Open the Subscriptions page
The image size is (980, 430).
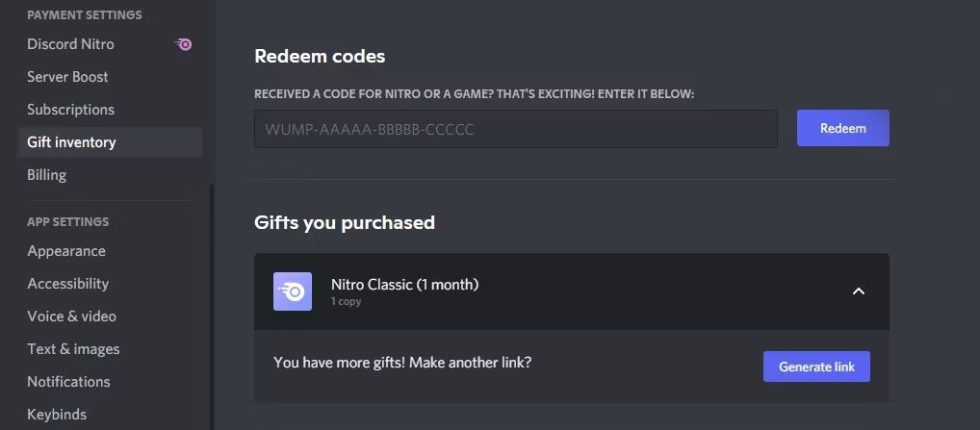coord(70,110)
